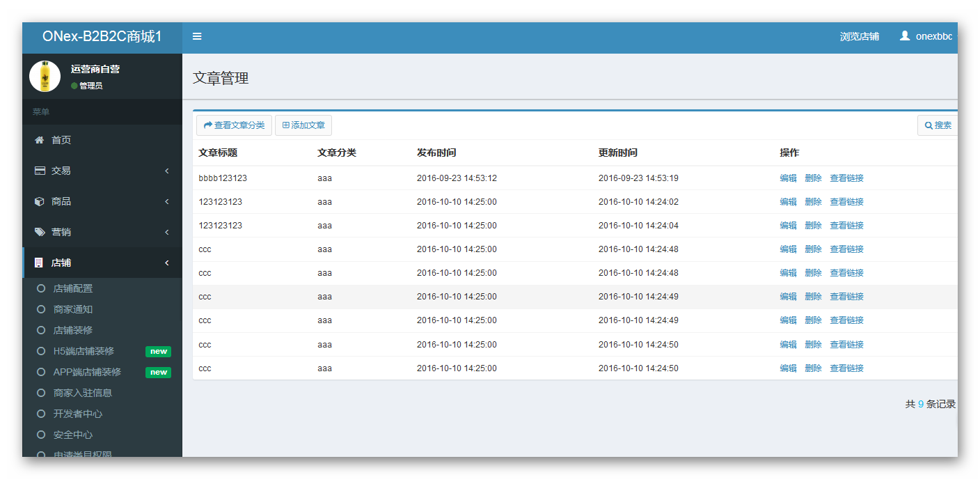Click the 搜索 search button
980x491 pixels.
[938, 125]
